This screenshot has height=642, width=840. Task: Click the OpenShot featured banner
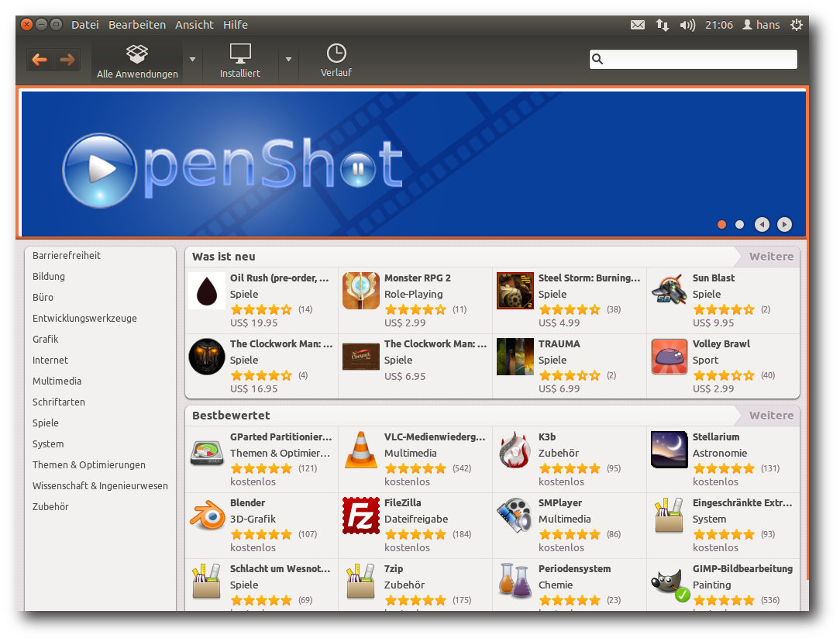coord(414,164)
